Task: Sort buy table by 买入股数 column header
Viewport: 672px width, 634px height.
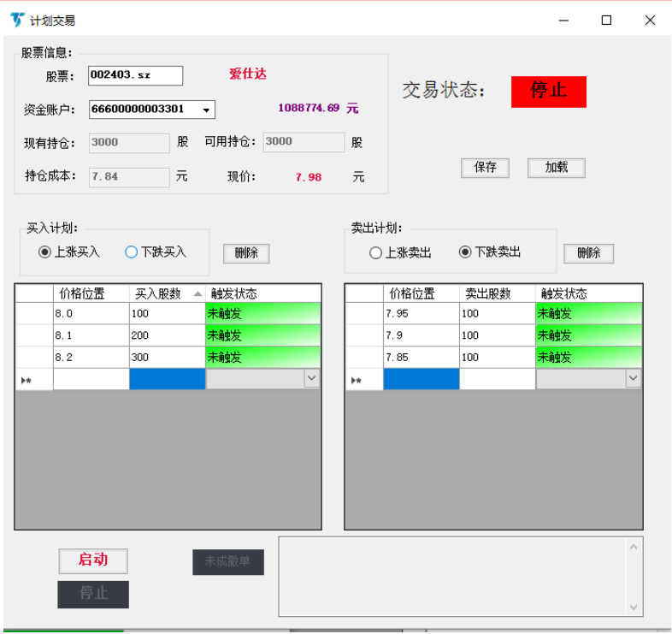Action: click(x=167, y=293)
